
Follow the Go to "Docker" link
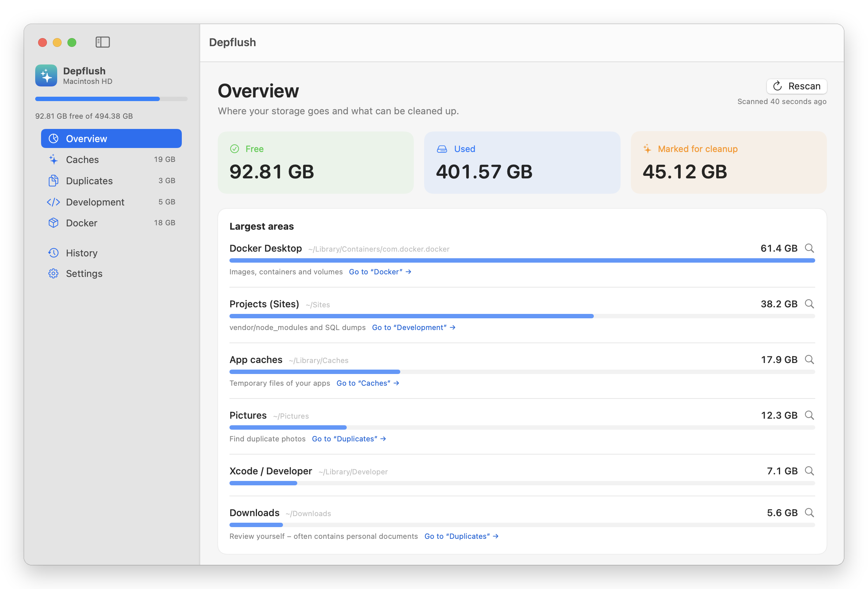pos(380,272)
